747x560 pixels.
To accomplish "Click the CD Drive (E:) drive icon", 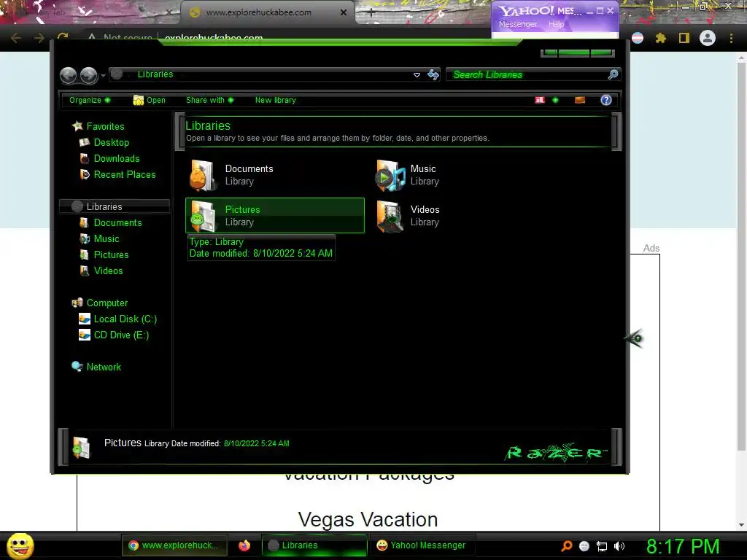I will pyautogui.click(x=85, y=335).
